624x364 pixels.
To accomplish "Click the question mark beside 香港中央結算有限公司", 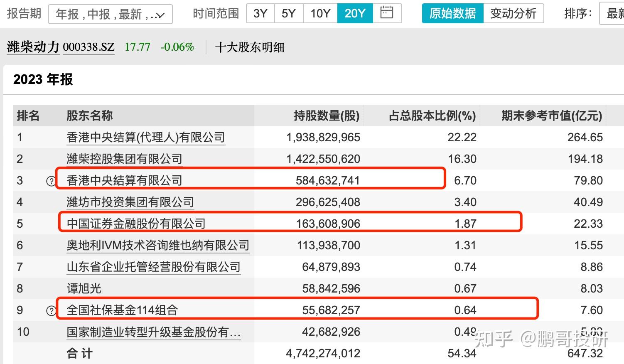I will [x=51, y=180].
